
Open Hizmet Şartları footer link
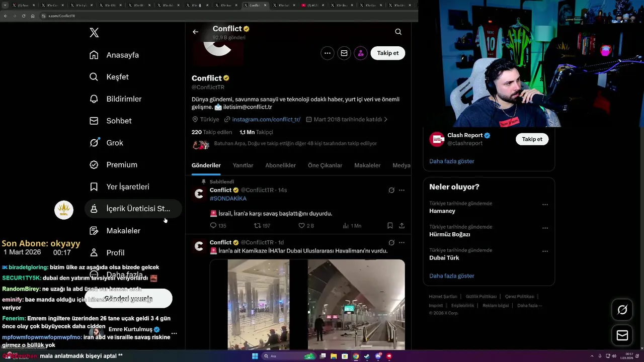click(443, 297)
